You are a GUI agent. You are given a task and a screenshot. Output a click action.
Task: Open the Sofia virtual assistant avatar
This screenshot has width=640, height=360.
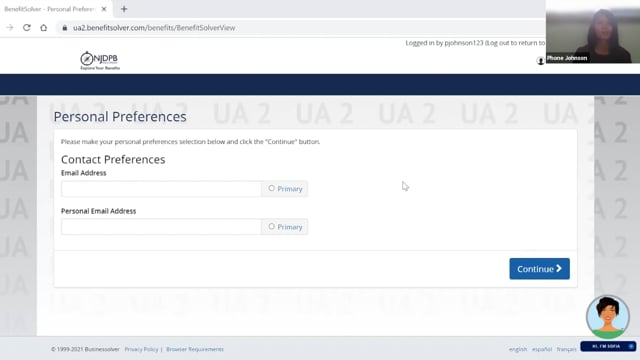608,317
